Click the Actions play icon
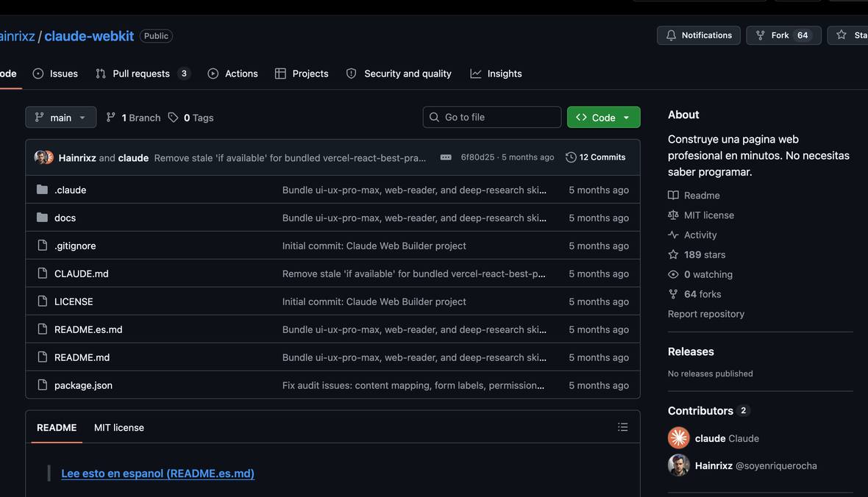This screenshot has width=868, height=497. click(x=213, y=74)
